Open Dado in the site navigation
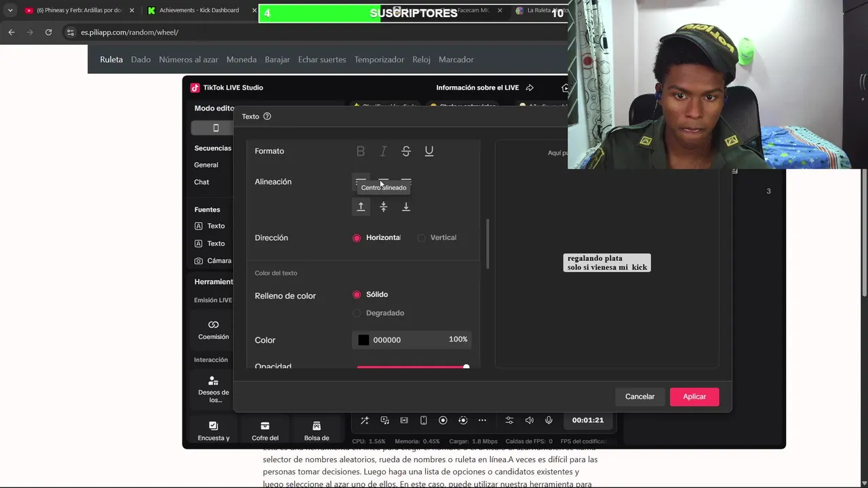 [x=141, y=60]
